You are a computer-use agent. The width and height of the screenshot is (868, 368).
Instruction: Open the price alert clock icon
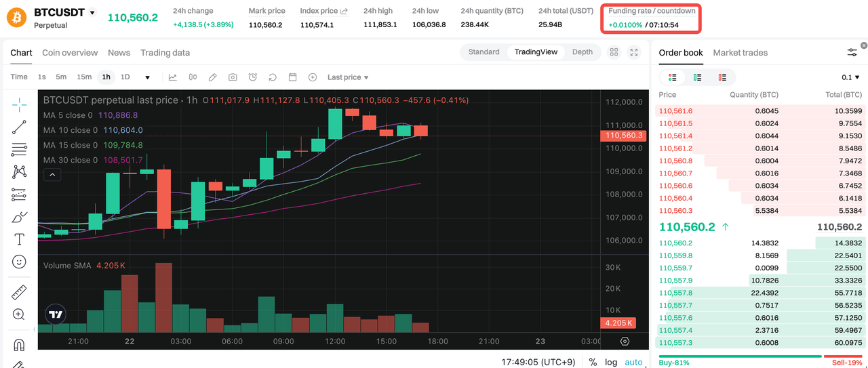click(253, 77)
